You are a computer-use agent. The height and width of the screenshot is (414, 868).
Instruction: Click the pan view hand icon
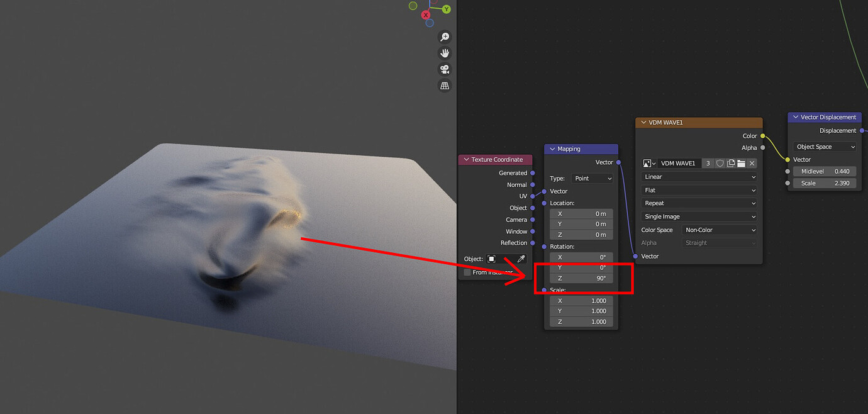tap(445, 53)
